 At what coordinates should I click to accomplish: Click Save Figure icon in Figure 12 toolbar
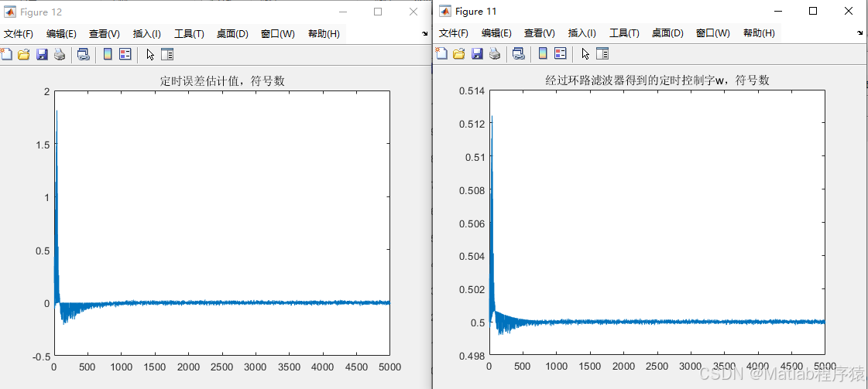tap(42, 54)
